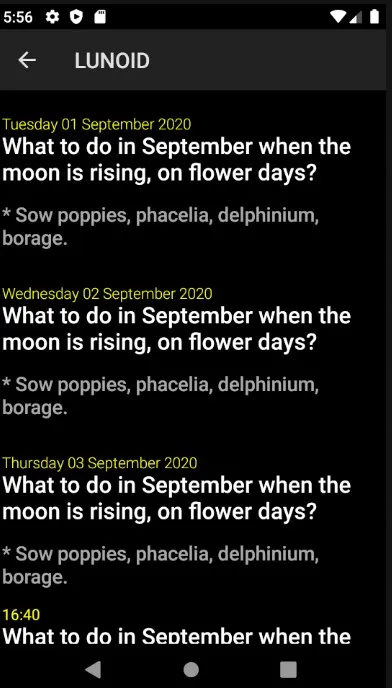
Task: Tap the Android back navigation triangle
Action: point(93,670)
